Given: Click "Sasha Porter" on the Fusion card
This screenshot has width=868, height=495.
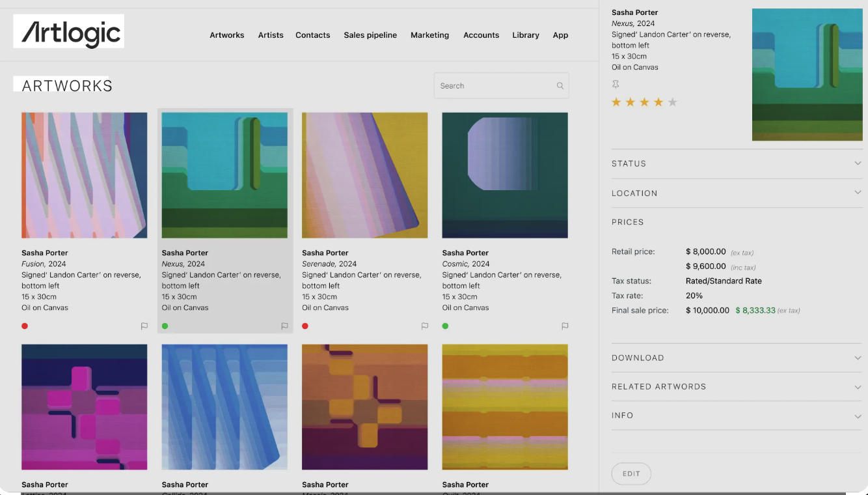Looking at the screenshot, I should click(x=45, y=253).
